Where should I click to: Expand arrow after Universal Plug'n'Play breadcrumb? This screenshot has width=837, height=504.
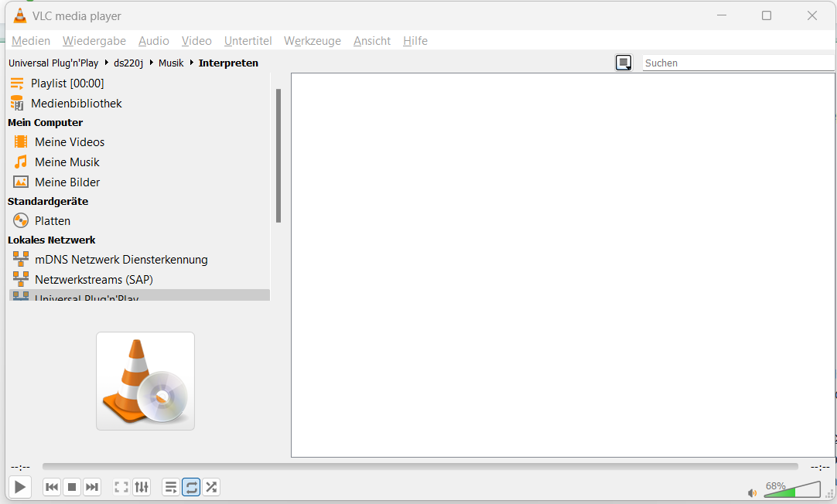106,63
